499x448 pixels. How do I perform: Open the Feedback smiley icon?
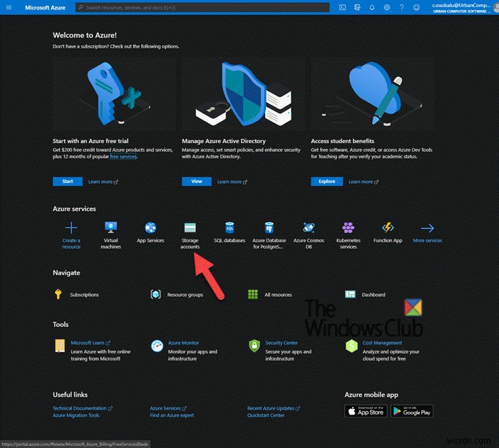click(416, 7)
